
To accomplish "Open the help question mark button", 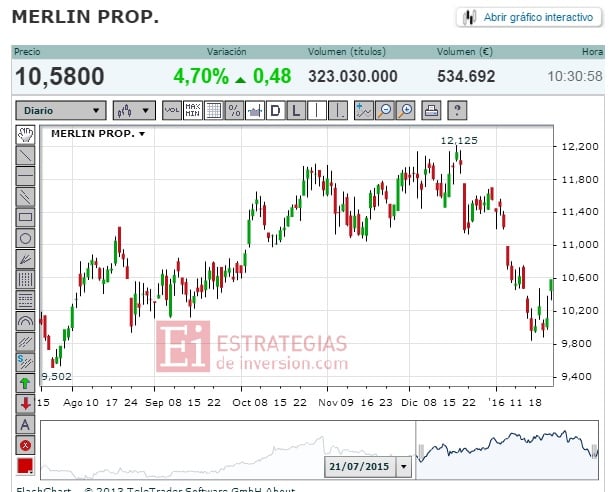I will point(457,111).
